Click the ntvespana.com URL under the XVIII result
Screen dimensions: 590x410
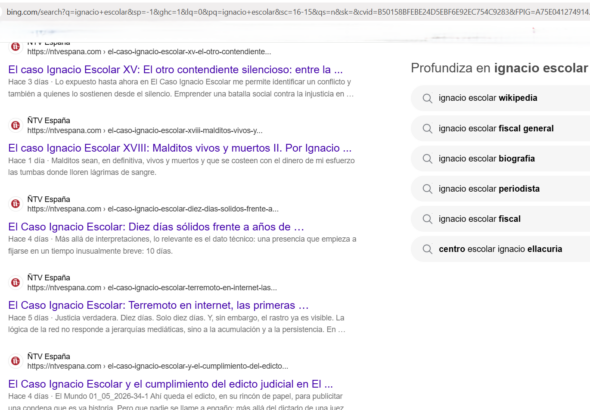click(145, 131)
